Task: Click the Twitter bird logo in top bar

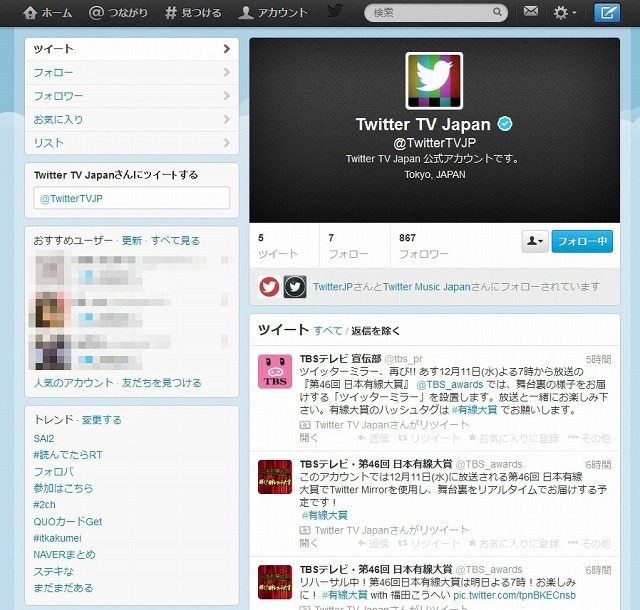Action: tap(335, 11)
